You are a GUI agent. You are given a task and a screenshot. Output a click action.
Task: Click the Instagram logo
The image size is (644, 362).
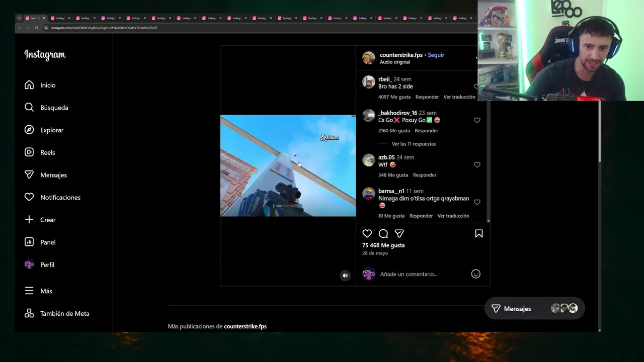[x=45, y=55]
